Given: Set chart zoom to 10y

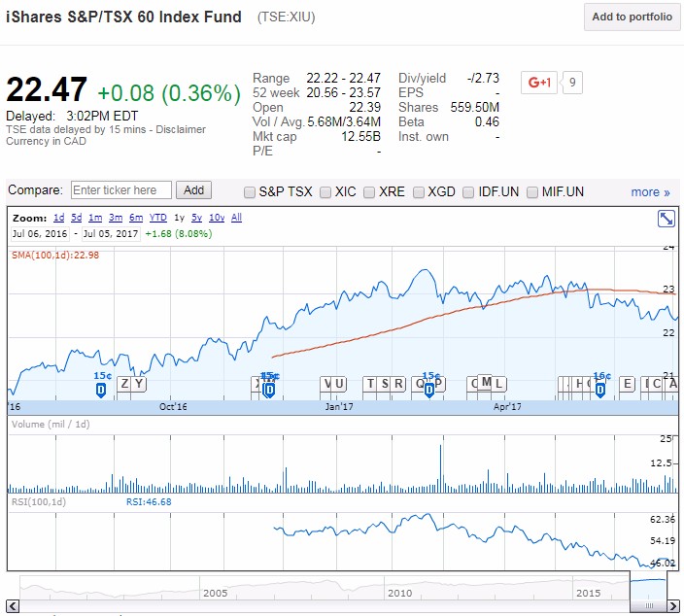Looking at the screenshot, I should tap(217, 218).
